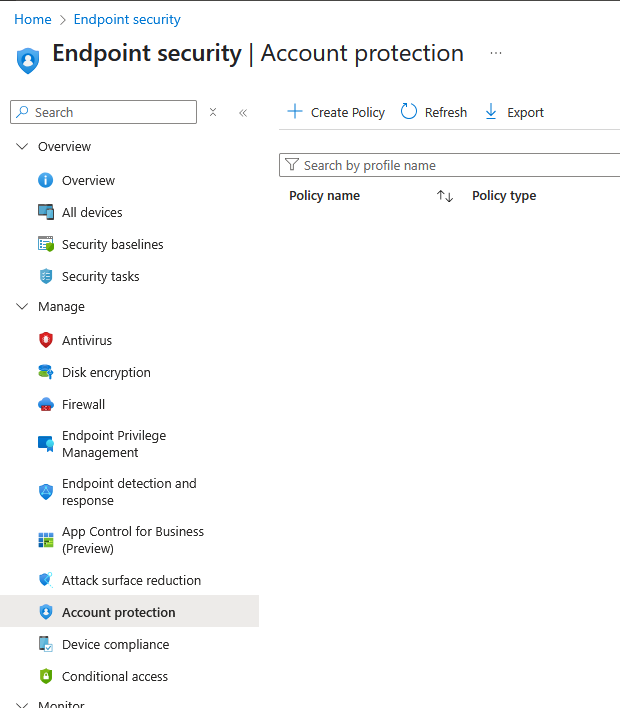Collapse the Manage section chevron
Screen dimensions: 621x708
point(22,307)
